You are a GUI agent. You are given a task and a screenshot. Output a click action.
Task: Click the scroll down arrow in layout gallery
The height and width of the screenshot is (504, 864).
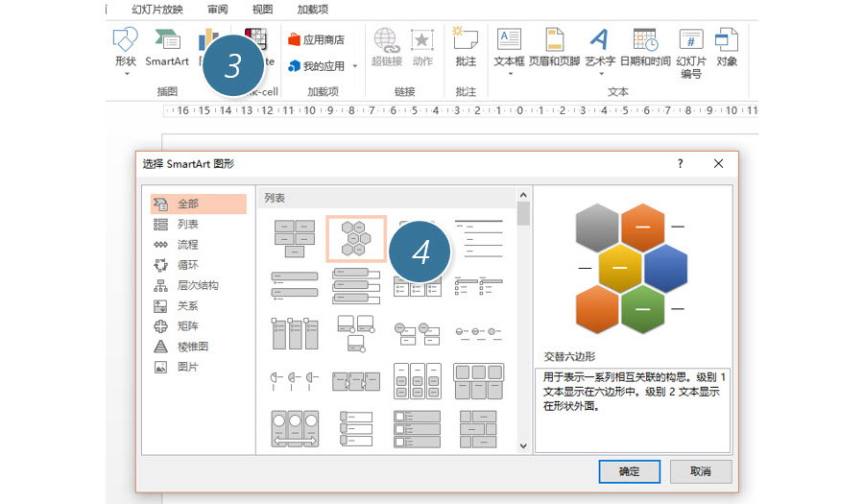point(523,446)
